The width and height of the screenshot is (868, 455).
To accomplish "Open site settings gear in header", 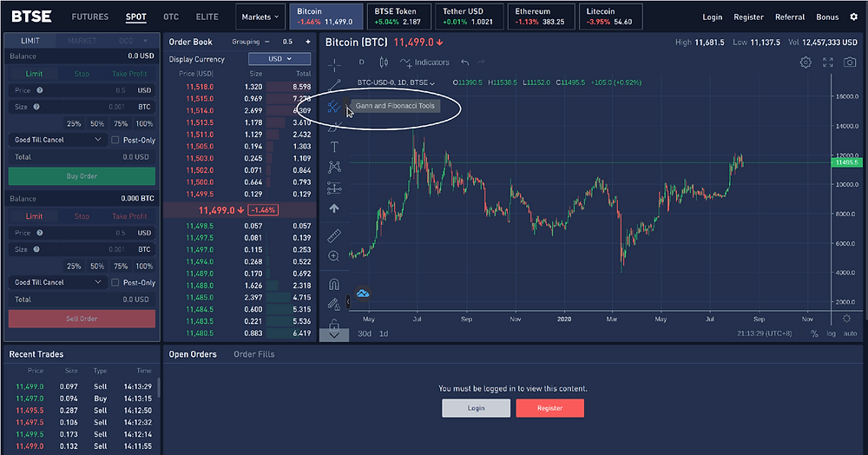I will [x=853, y=16].
